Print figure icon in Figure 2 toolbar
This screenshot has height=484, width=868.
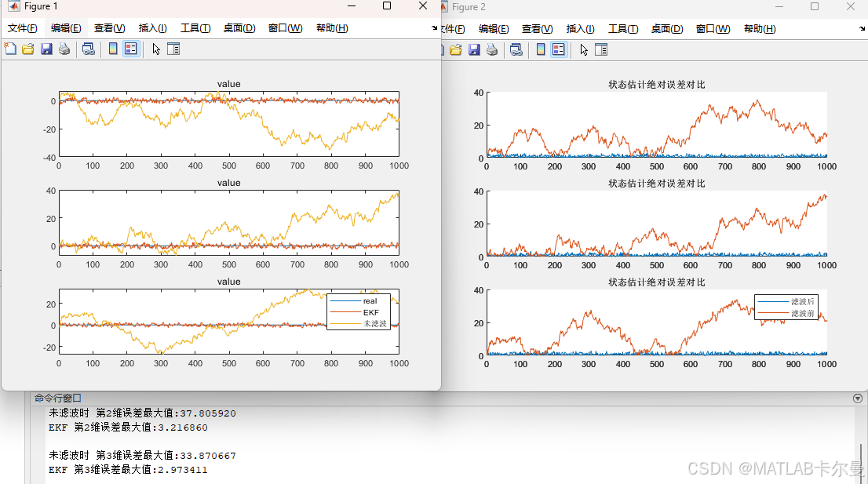(x=492, y=50)
